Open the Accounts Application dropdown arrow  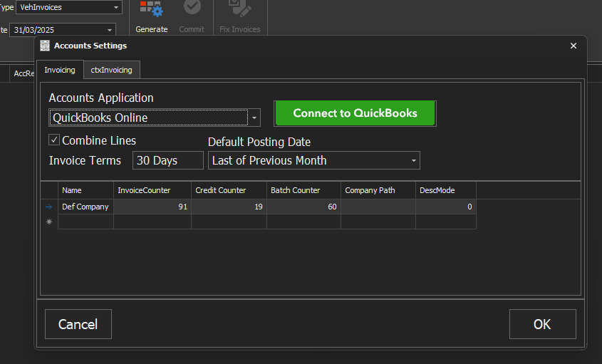(x=254, y=118)
